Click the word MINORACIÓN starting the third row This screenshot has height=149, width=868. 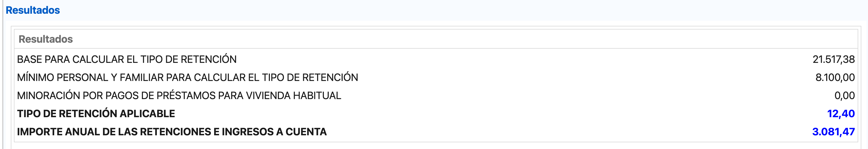pos(49,96)
